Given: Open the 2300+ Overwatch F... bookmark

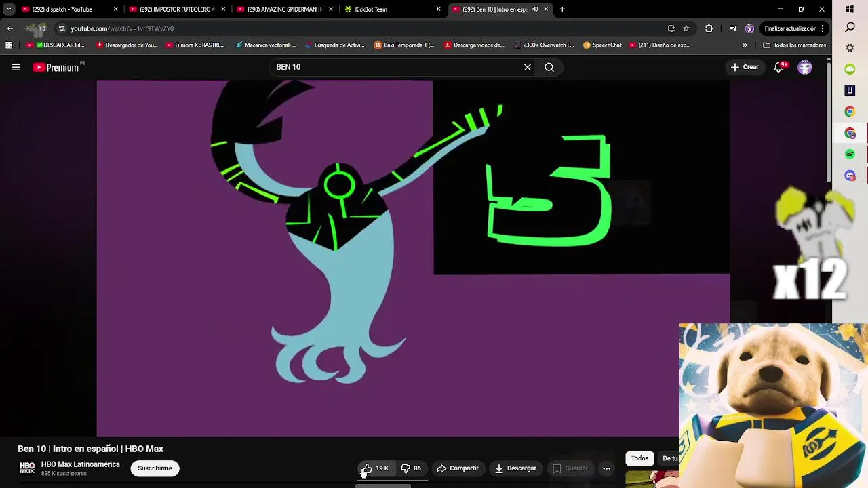Looking at the screenshot, I should click(544, 45).
